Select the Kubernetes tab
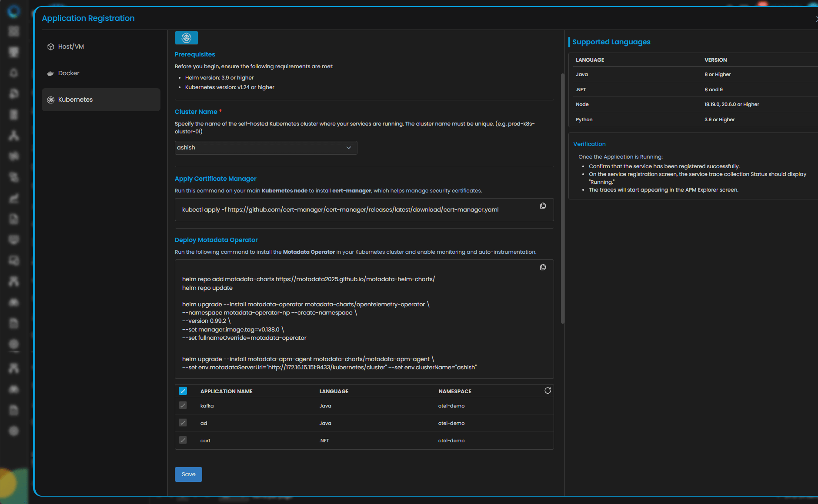This screenshot has height=504, width=818. pyautogui.click(x=75, y=100)
